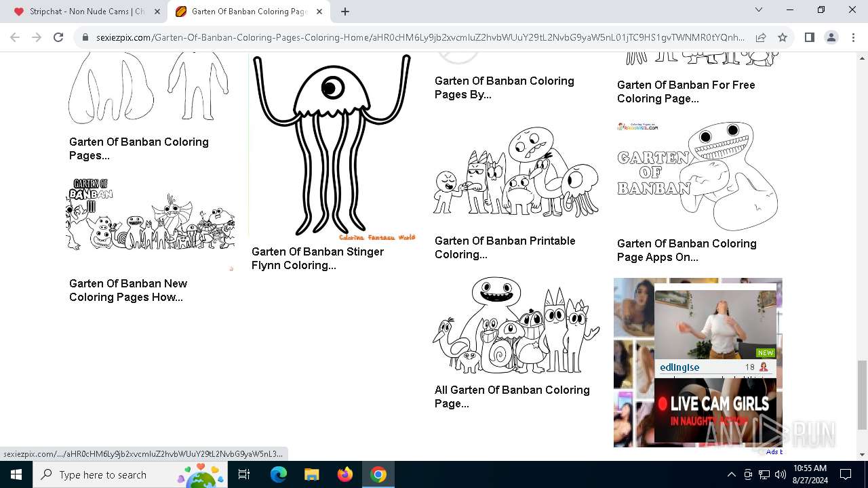Click the scrollbar down arrow

[x=862, y=455]
